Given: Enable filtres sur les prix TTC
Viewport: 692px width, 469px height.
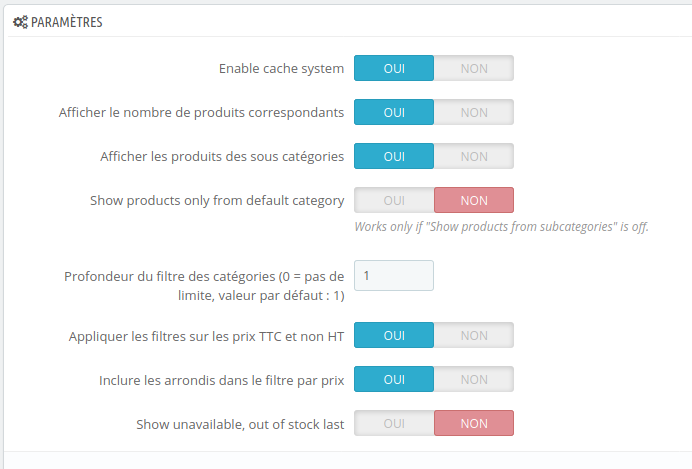Looking at the screenshot, I should click(x=394, y=336).
